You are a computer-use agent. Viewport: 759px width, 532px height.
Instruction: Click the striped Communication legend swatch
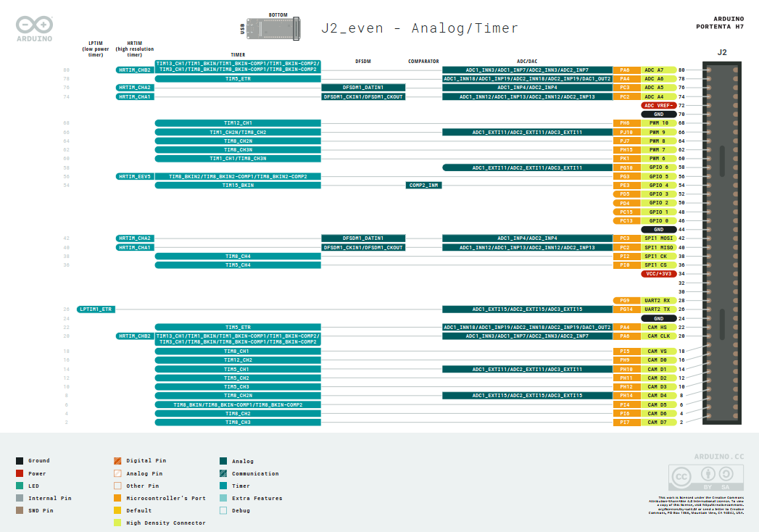click(x=223, y=473)
